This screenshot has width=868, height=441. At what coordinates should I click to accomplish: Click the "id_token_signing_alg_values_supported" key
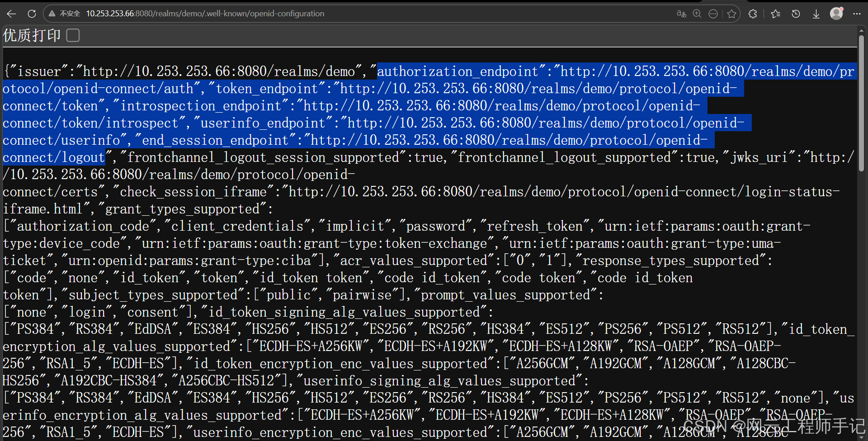[344, 312]
